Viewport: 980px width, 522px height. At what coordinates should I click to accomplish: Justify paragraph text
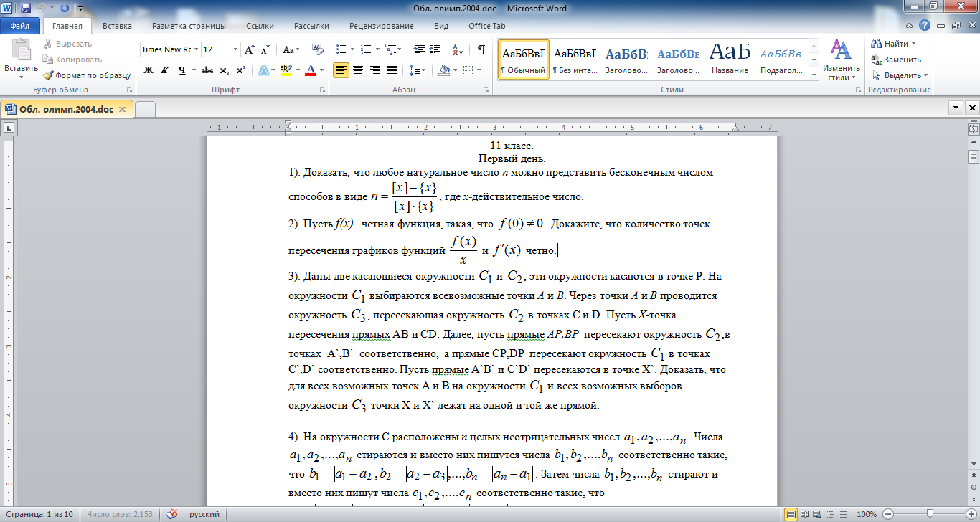pyautogui.click(x=391, y=70)
